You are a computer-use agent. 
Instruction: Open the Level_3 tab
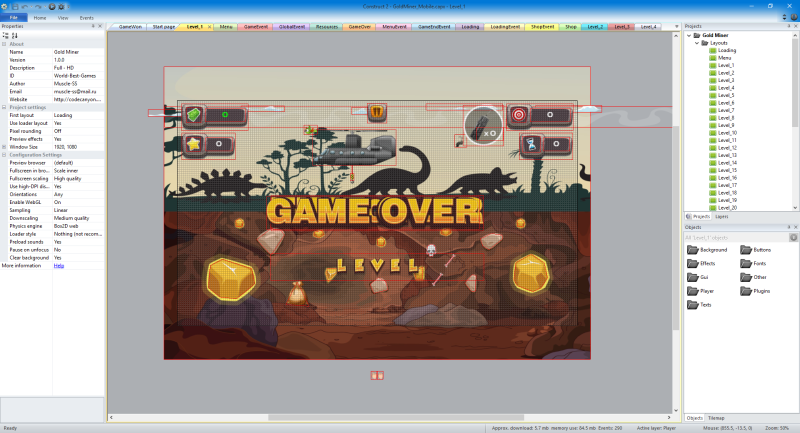(x=621, y=27)
